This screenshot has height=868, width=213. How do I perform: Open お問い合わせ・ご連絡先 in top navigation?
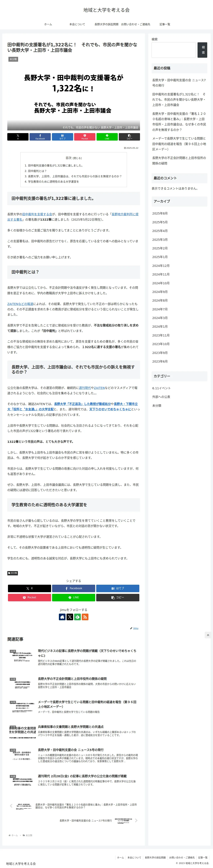(x=136, y=24)
